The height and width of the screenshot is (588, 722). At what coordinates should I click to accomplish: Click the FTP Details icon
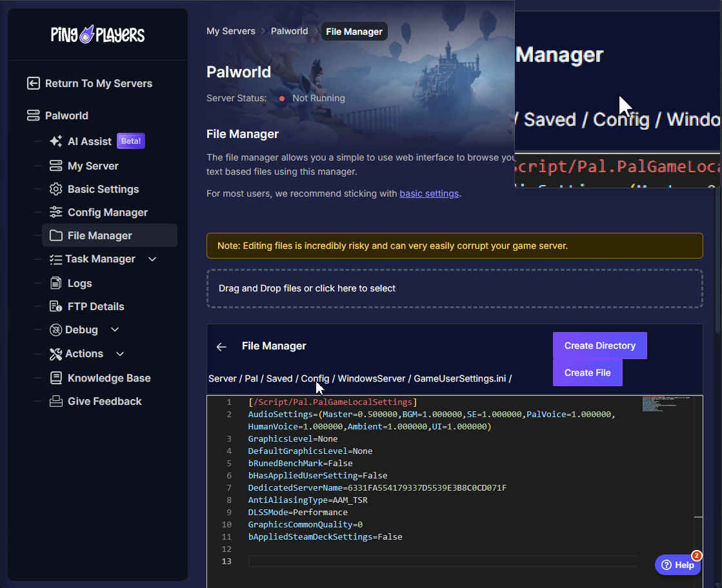pos(55,306)
